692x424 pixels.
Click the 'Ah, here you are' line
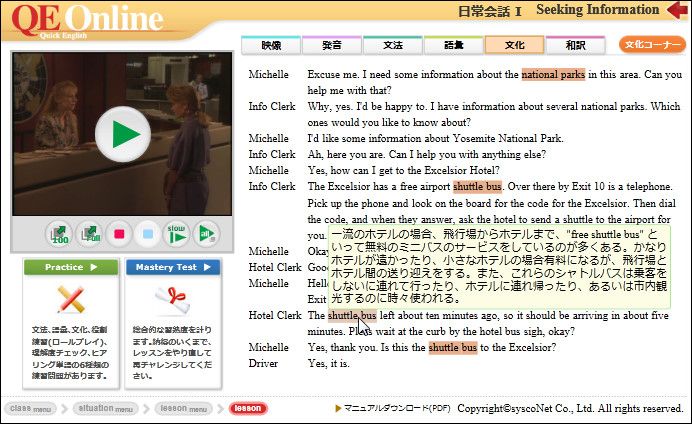427,154
